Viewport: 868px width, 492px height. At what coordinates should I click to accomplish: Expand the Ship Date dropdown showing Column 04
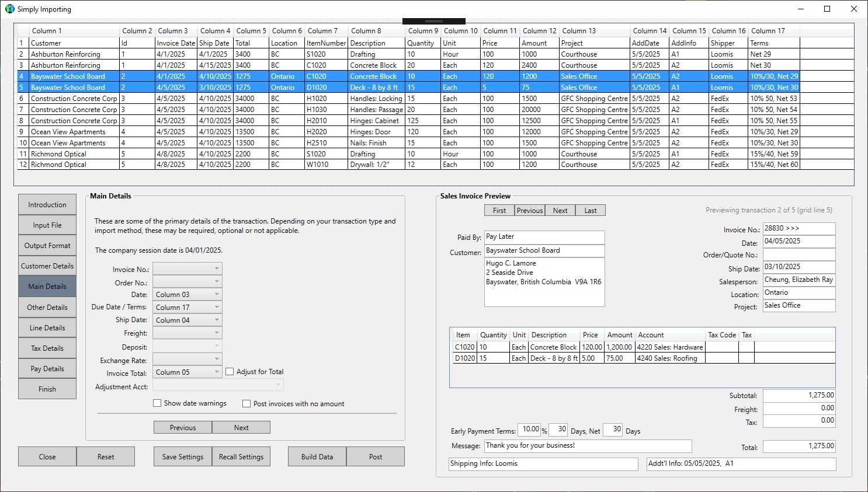pyautogui.click(x=188, y=320)
